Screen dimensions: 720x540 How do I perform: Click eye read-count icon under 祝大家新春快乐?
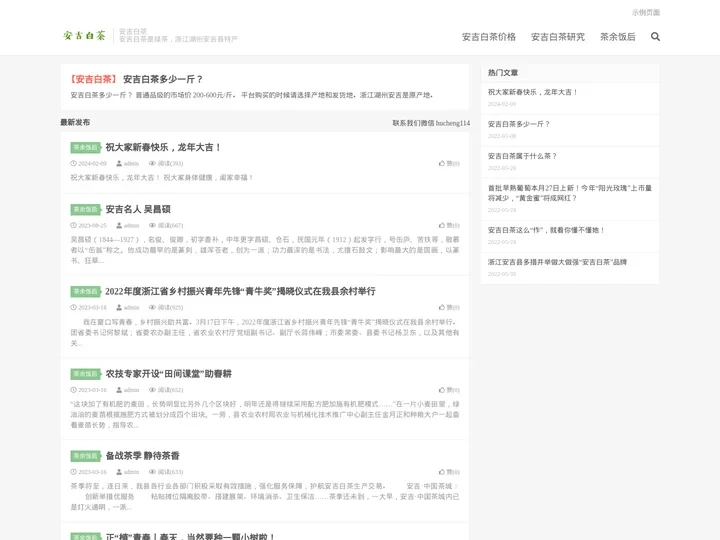[x=152, y=163]
